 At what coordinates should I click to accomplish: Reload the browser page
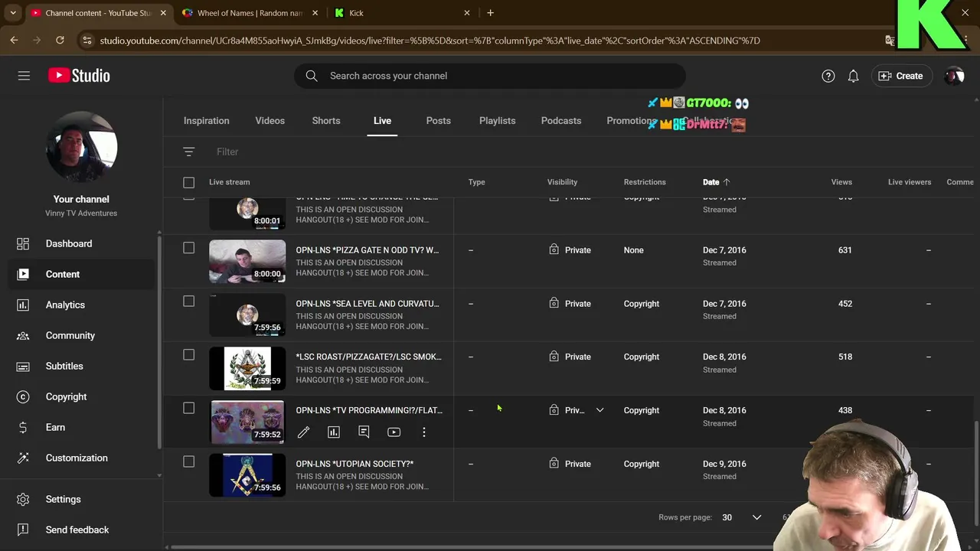pyautogui.click(x=60, y=40)
